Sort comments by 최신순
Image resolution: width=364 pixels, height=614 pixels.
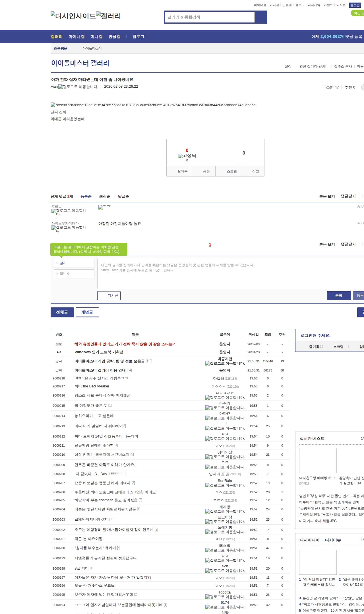coord(105,196)
